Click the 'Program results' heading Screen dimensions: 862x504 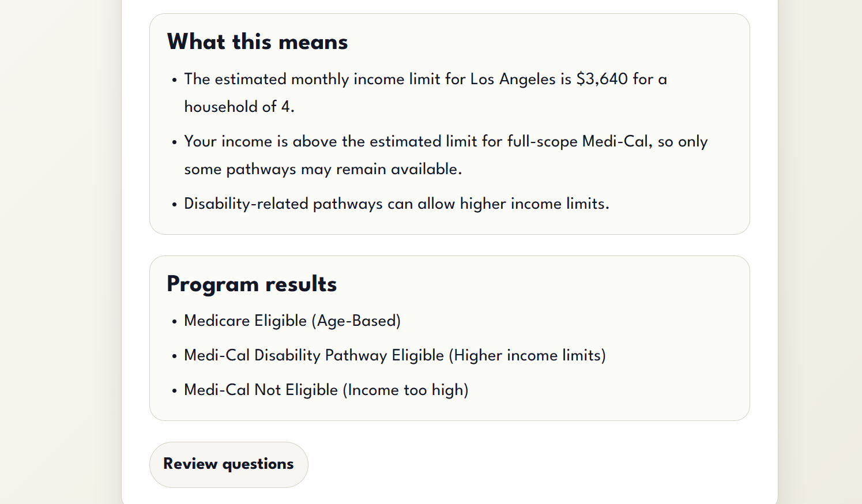tap(251, 284)
